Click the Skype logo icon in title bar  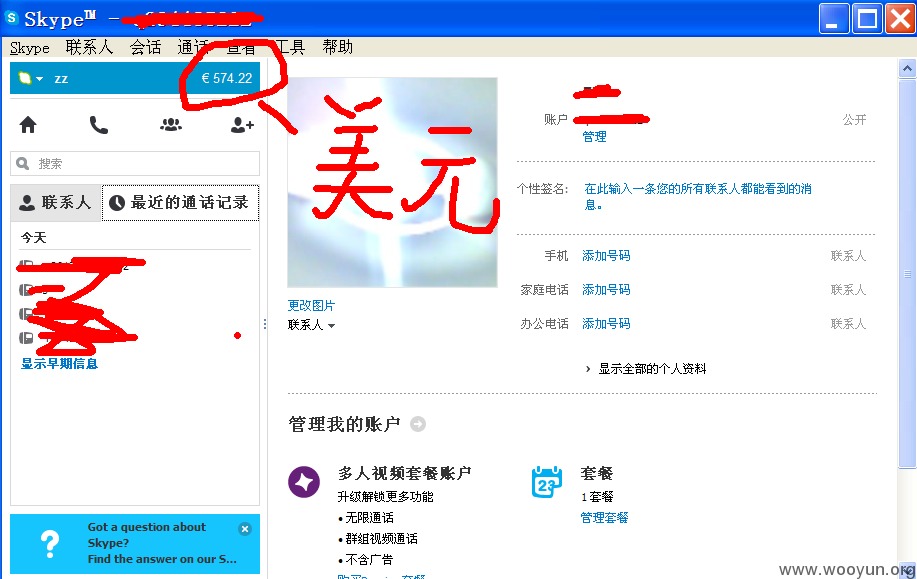pos(12,18)
